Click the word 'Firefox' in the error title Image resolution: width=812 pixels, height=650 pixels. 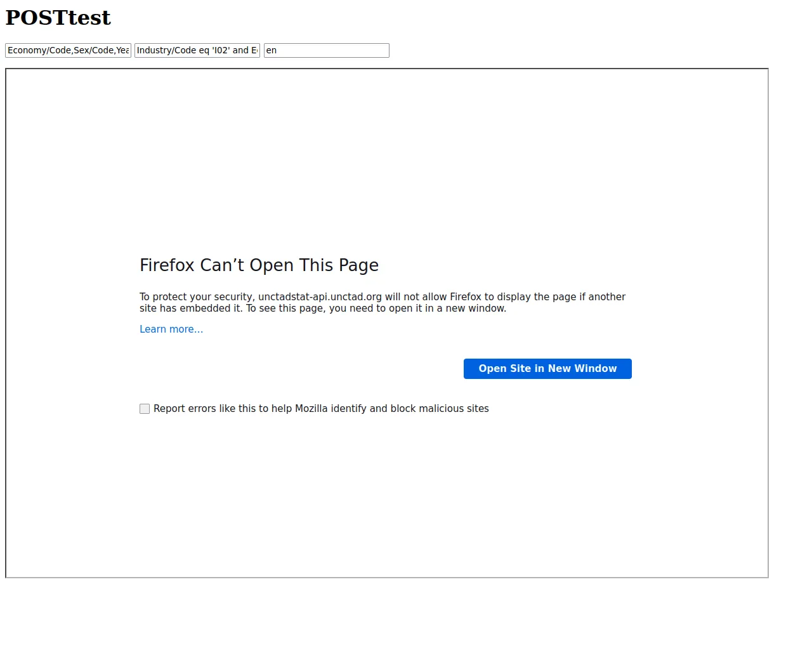(x=167, y=265)
